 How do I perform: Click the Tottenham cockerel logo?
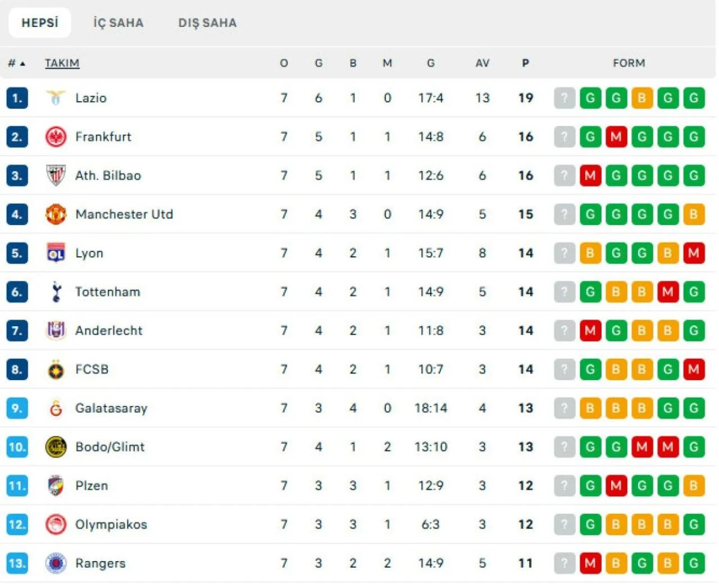(x=56, y=291)
